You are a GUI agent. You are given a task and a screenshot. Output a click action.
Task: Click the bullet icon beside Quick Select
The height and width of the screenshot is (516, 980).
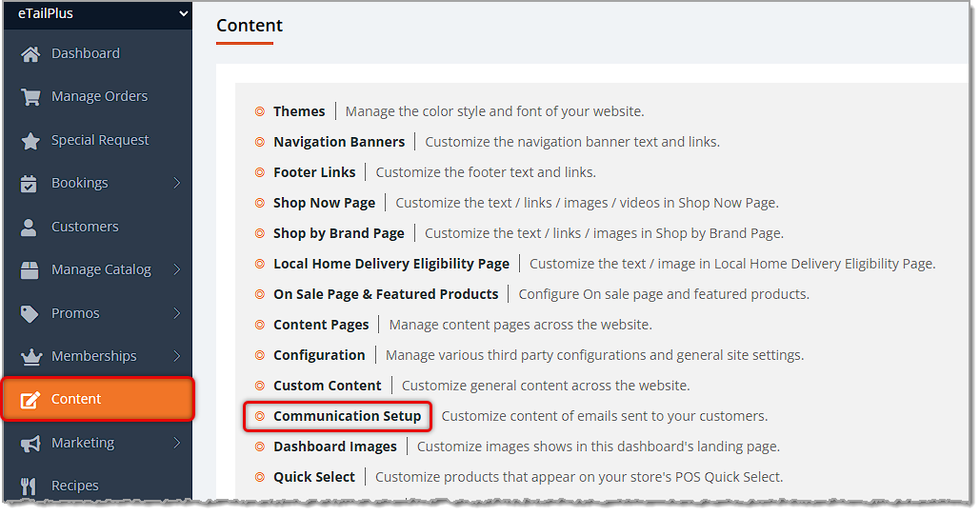pyautogui.click(x=259, y=478)
